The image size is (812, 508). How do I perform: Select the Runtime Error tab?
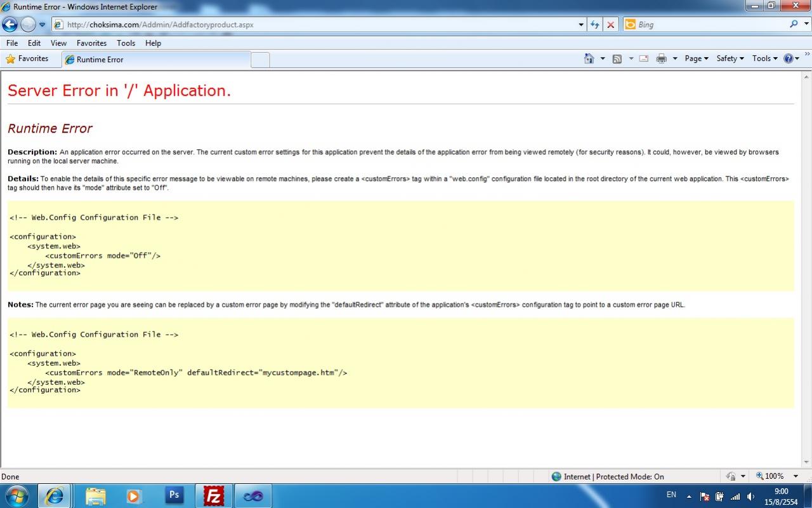(x=156, y=60)
